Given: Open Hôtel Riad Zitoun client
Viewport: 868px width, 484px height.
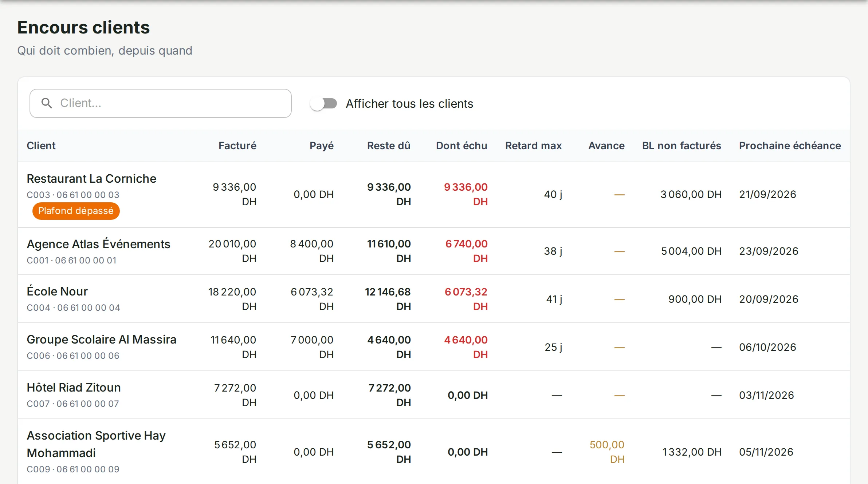Looking at the screenshot, I should 434,395.
